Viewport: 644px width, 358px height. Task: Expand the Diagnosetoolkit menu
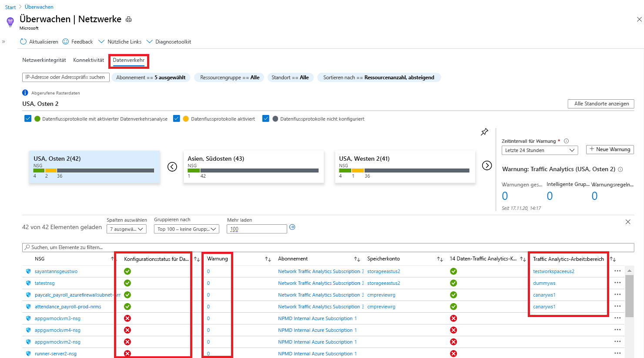pyautogui.click(x=169, y=42)
